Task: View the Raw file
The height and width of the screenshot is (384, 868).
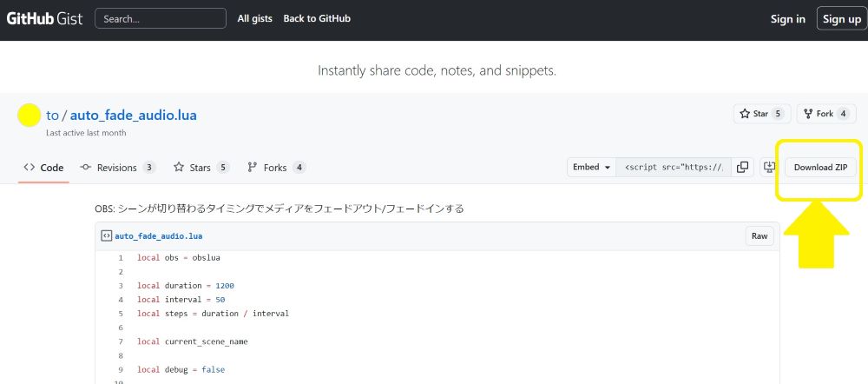Action: pos(759,236)
